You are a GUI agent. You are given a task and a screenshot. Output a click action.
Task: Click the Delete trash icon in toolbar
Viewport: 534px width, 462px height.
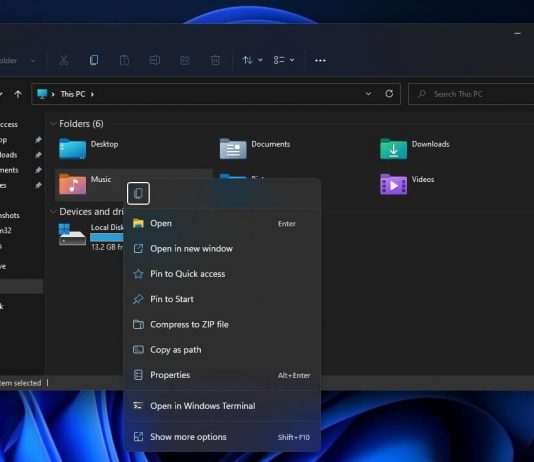point(215,60)
